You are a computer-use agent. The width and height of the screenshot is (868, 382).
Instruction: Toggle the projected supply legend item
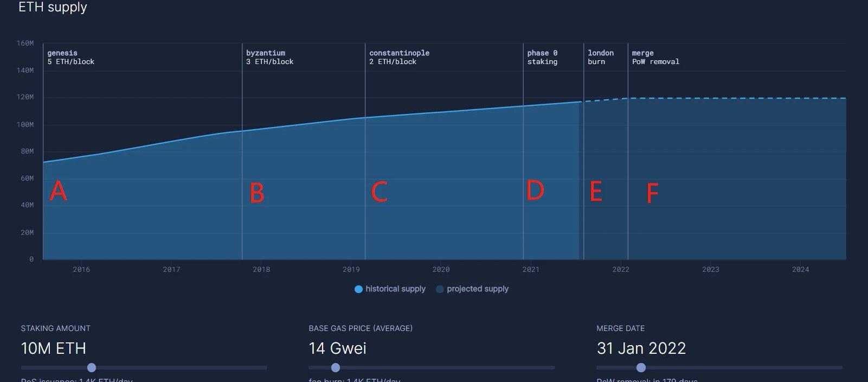click(x=472, y=289)
